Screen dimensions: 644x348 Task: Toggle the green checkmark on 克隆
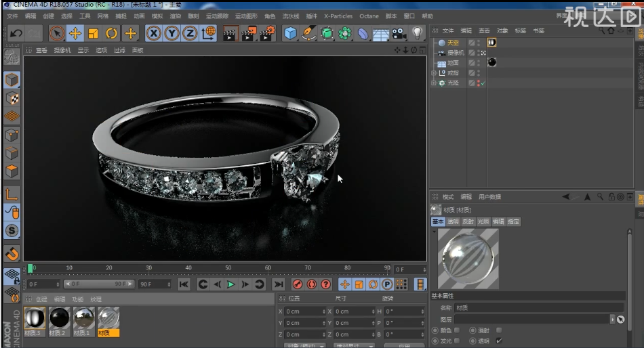483,83
